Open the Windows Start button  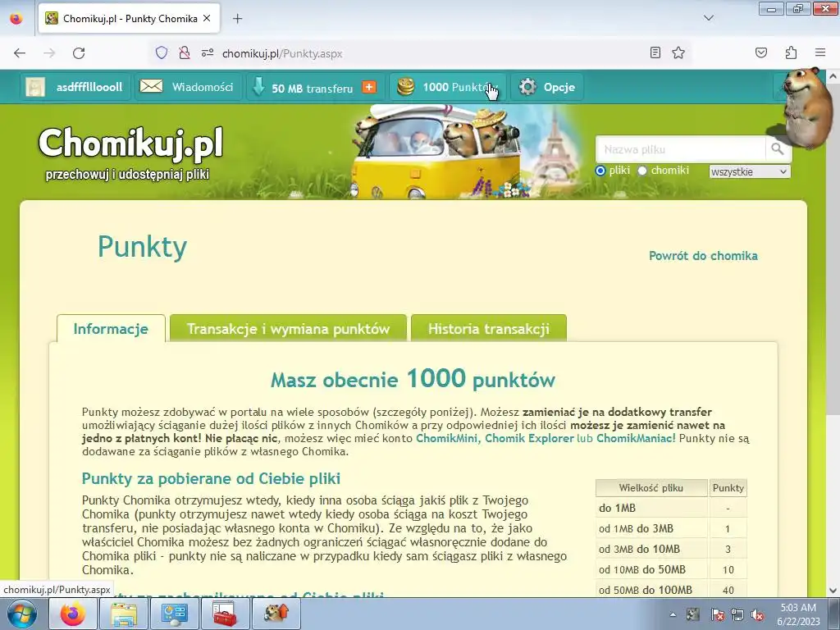coord(21,614)
